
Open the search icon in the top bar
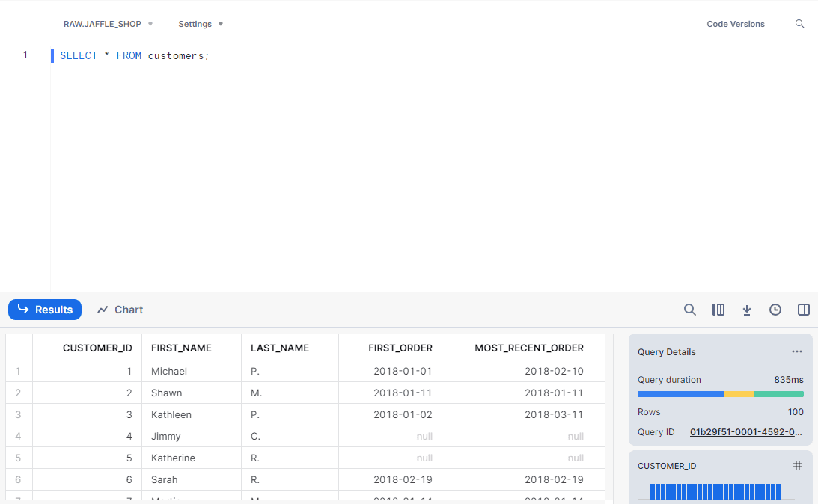799,24
